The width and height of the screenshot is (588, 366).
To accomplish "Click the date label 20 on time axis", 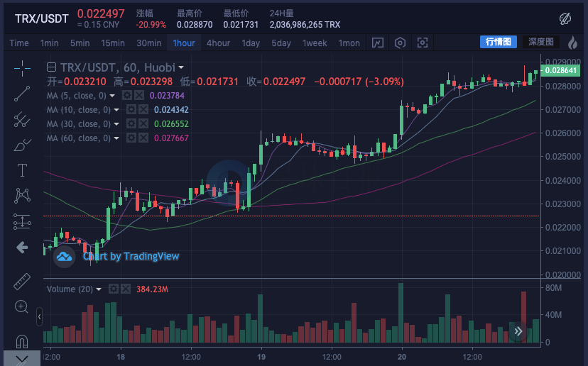I will (x=402, y=357).
